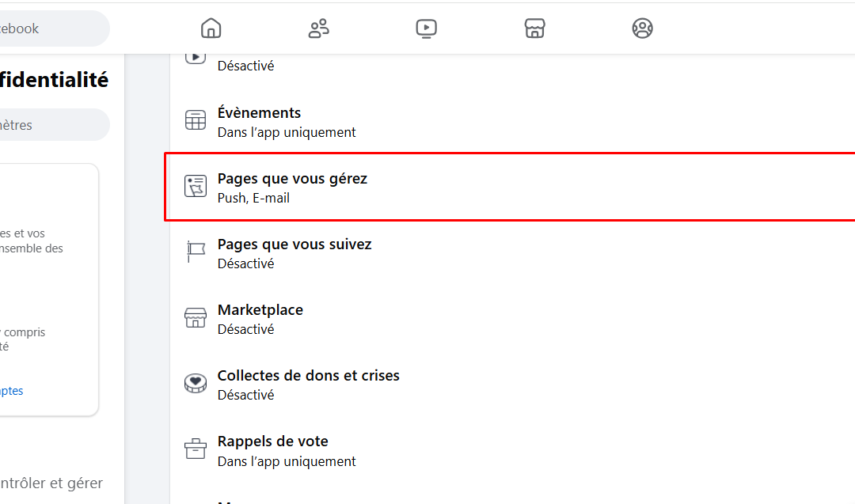855x504 pixels.
Task: Open the Friends icon in top navigation
Action: (x=318, y=28)
